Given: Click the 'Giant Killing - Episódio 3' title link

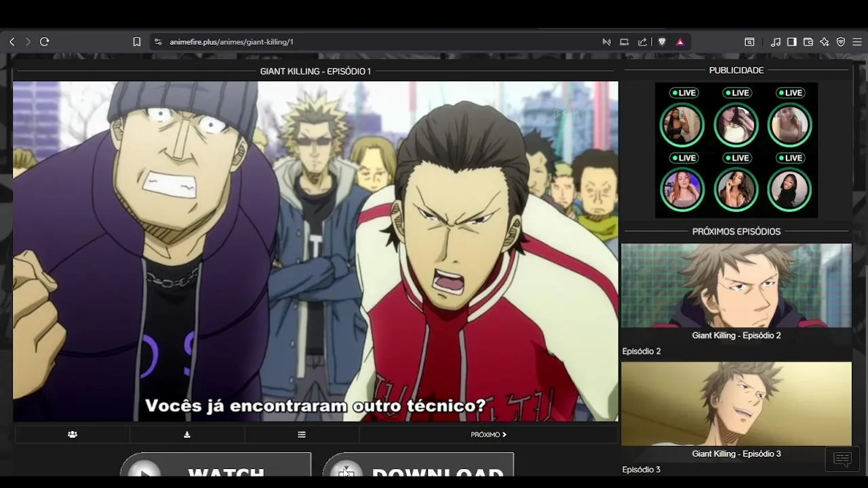Looking at the screenshot, I should pos(736,454).
